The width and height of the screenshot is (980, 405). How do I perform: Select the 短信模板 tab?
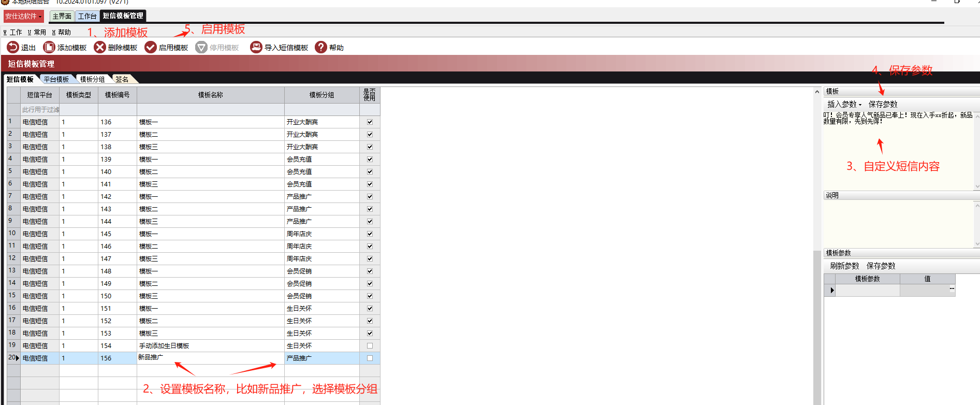(20, 79)
